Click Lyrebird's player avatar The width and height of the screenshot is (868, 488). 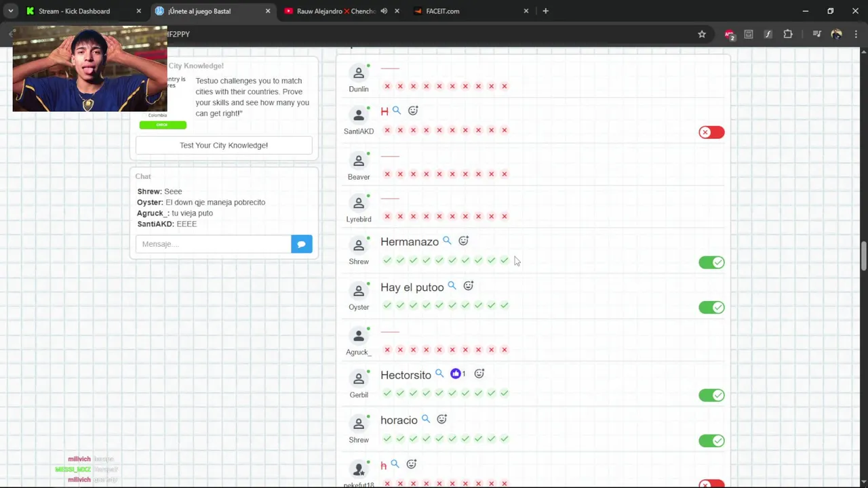click(359, 203)
